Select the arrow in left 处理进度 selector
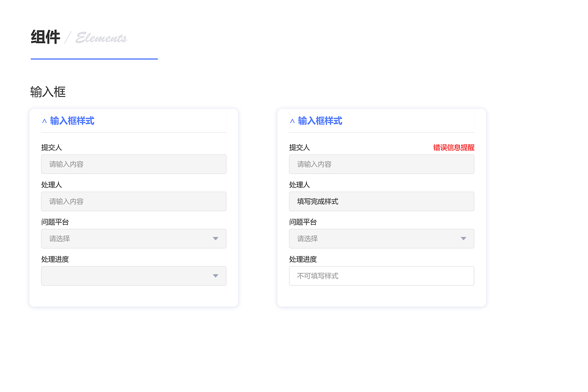The width and height of the screenshot is (588, 392). [215, 276]
